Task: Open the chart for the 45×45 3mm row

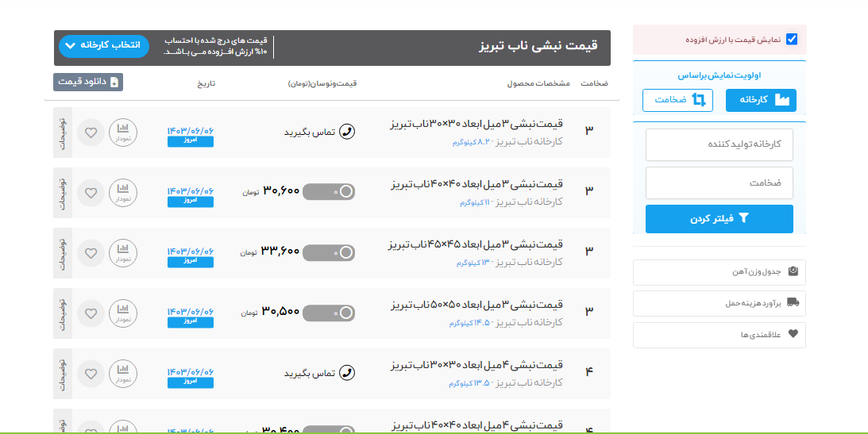Action: point(123,252)
